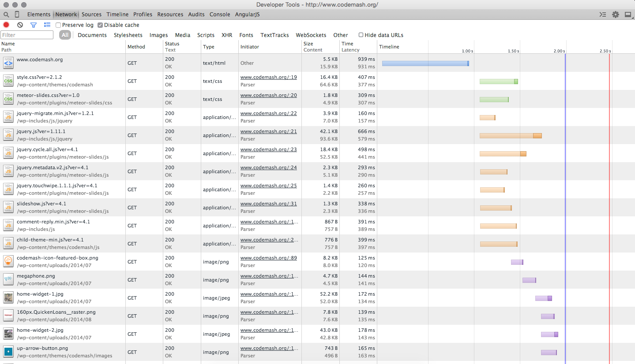Select the comment-reply.min.js request row

pos(317,226)
